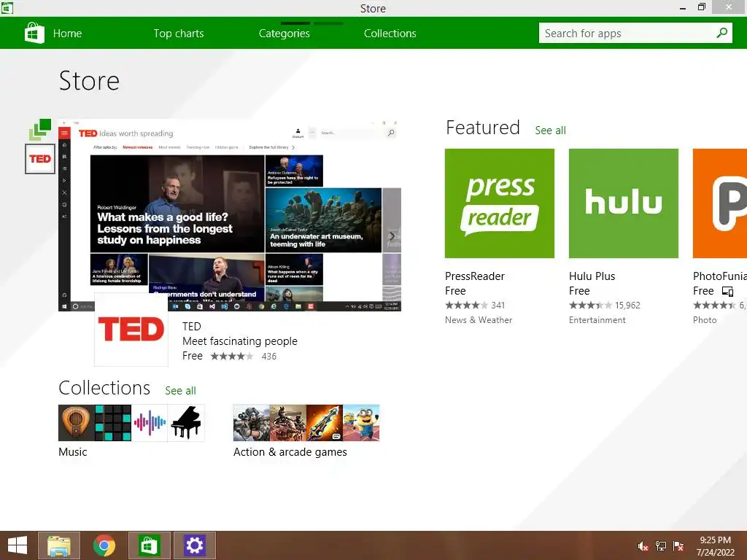This screenshot has height=560, width=747.
Task: Open the teal grid beat pad app icon
Action: tap(113, 423)
